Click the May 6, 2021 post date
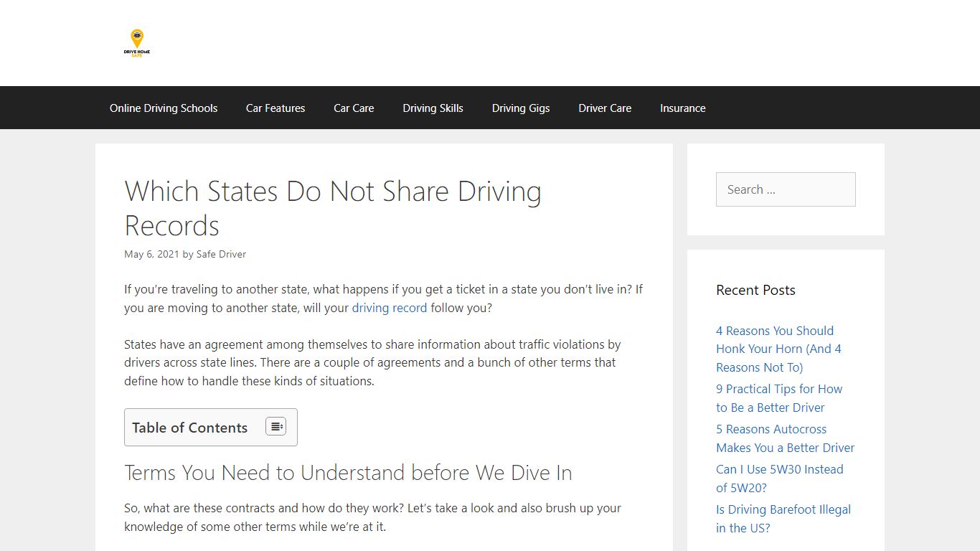This screenshot has width=980, height=551. point(151,254)
